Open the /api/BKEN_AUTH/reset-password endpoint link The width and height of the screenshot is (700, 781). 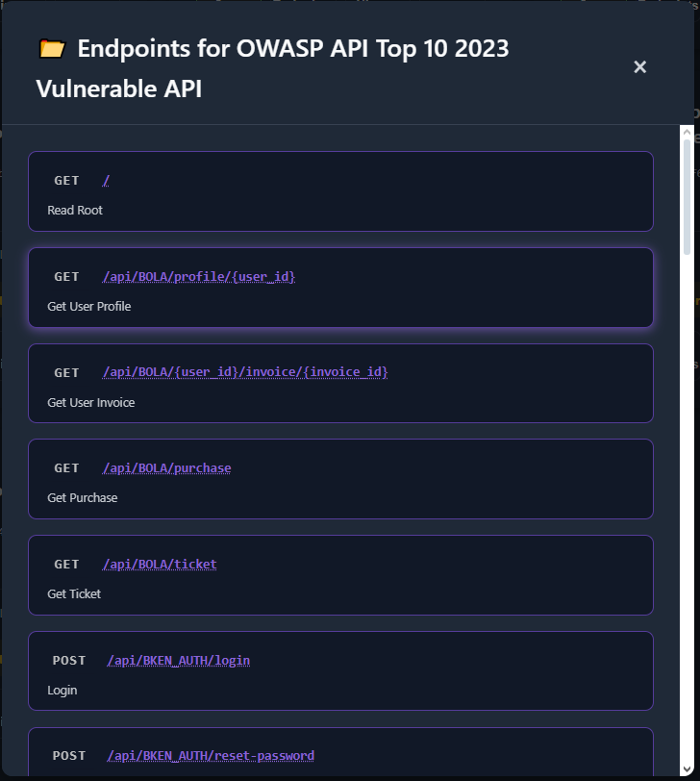click(211, 756)
